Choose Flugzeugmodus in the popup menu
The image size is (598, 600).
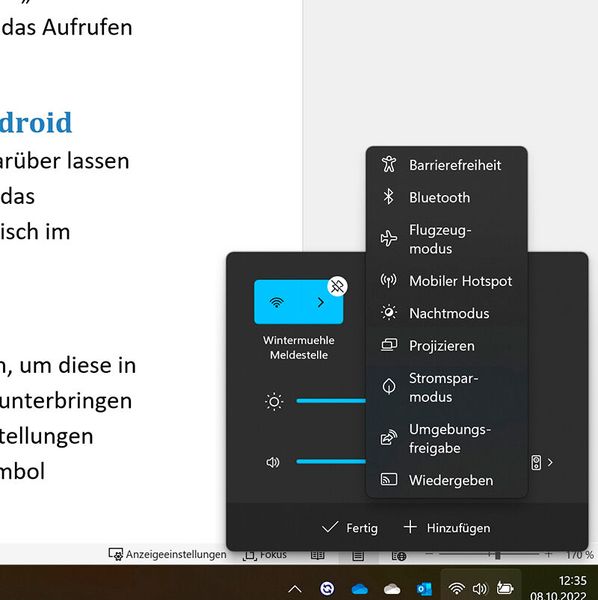click(446, 239)
